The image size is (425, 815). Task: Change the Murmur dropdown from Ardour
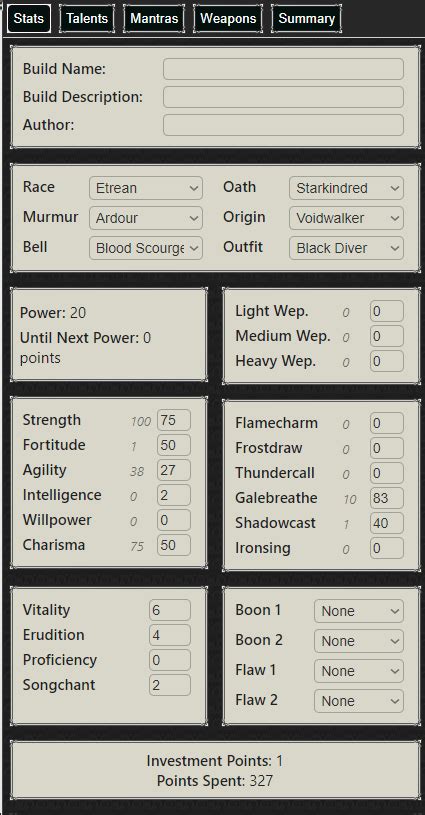(146, 218)
